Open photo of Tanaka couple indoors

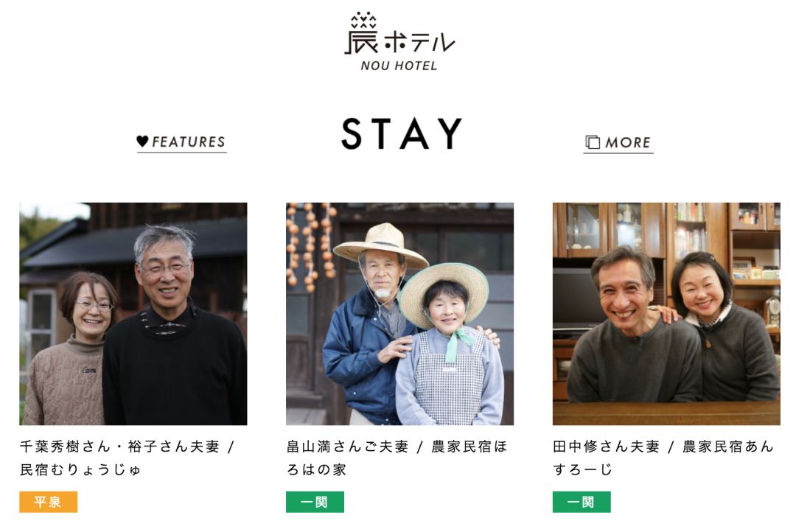click(x=666, y=314)
